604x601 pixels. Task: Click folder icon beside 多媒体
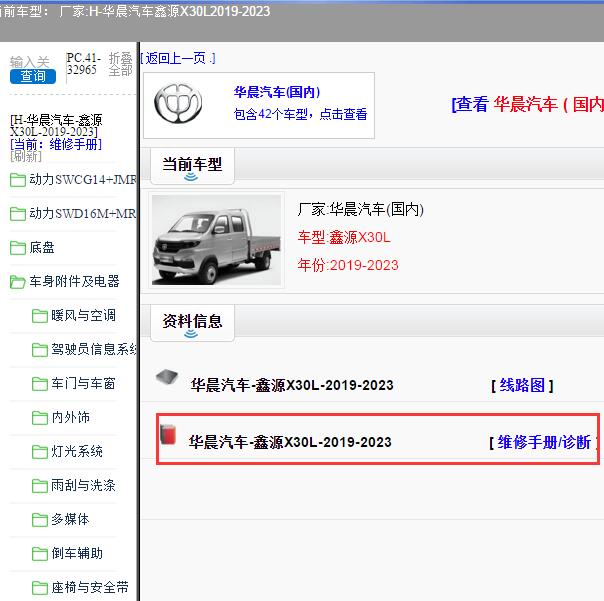40,520
